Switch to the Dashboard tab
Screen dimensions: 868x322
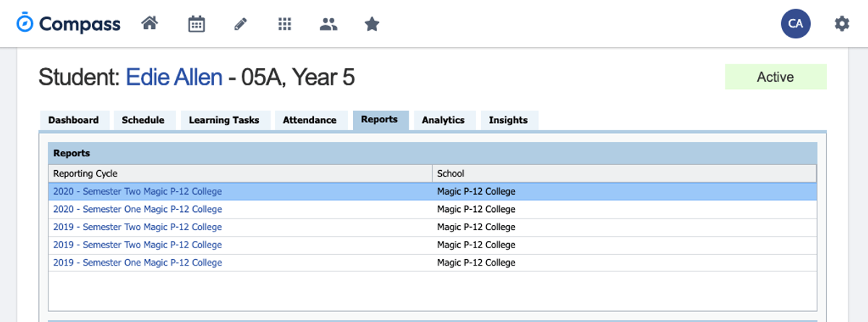coord(74,120)
